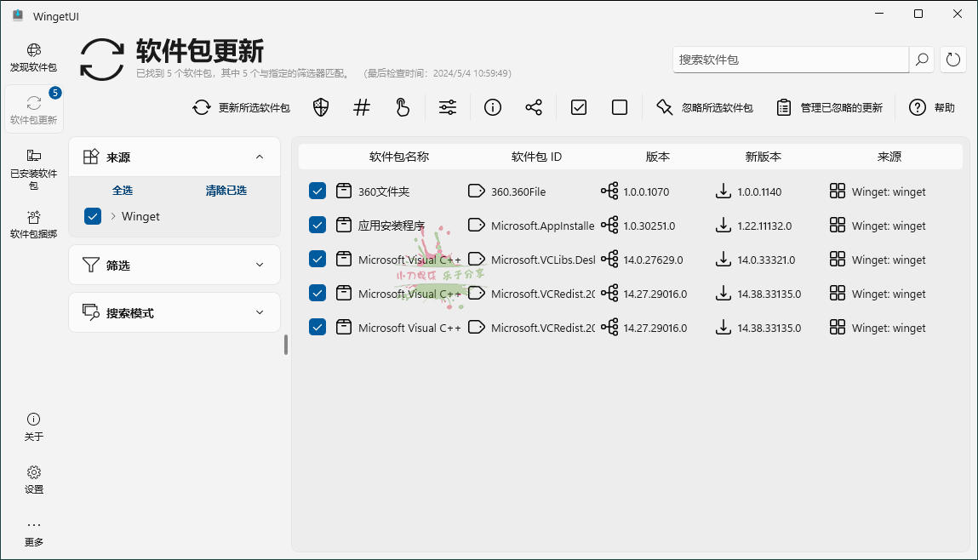Open the 帮助 help menu

pyautogui.click(x=932, y=107)
